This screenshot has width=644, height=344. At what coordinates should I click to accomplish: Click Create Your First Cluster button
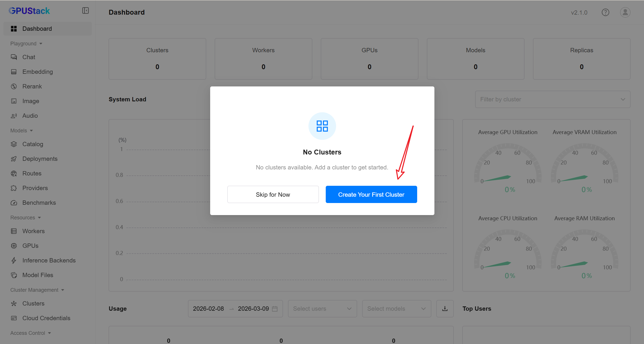coord(371,194)
